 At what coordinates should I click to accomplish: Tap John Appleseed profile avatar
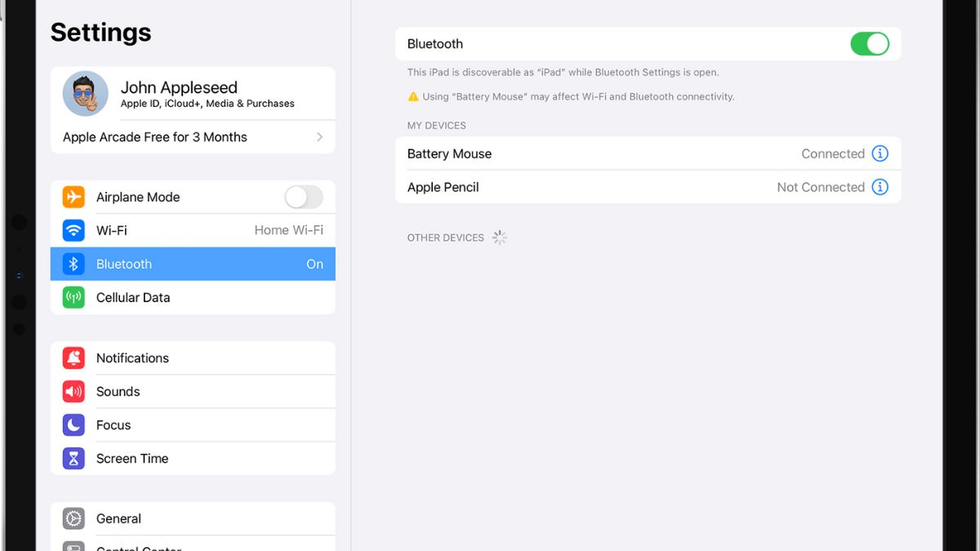tap(86, 93)
